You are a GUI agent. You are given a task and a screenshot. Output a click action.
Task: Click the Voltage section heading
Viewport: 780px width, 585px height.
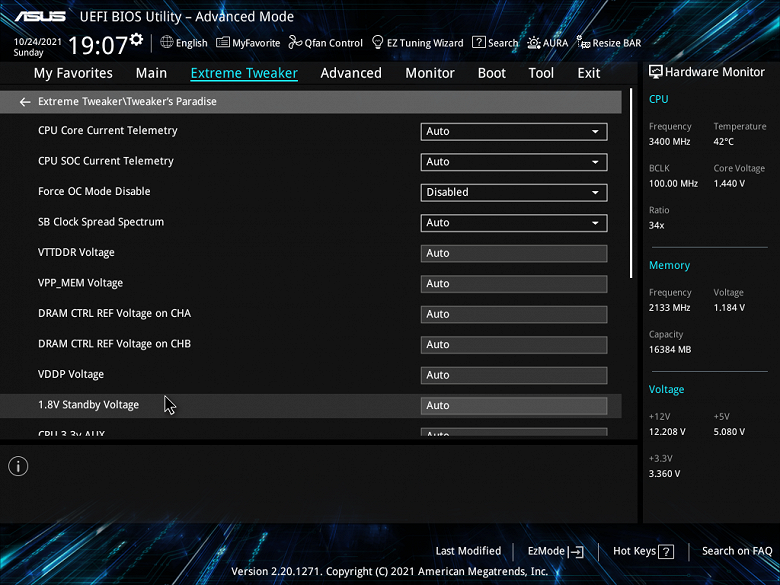tap(666, 390)
